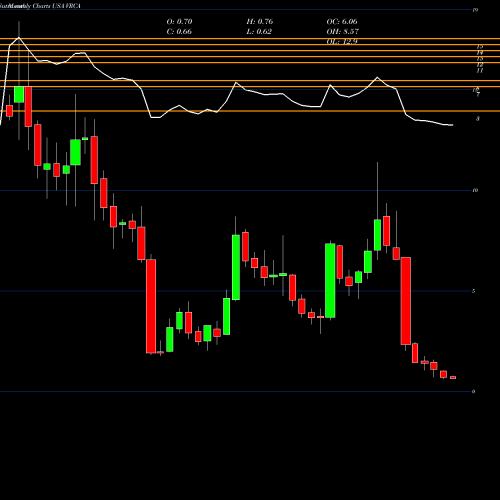Click the 'L: 0.62' low price value

[259, 32]
